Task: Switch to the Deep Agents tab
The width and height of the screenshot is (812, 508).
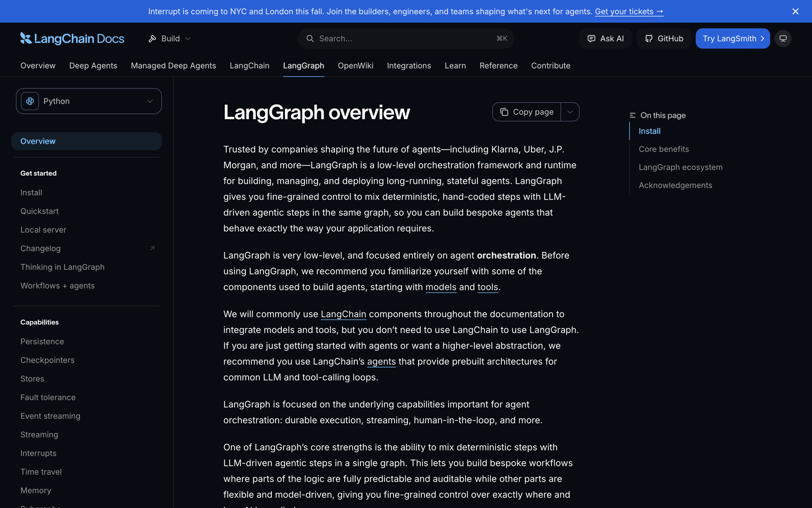Action: coord(93,66)
